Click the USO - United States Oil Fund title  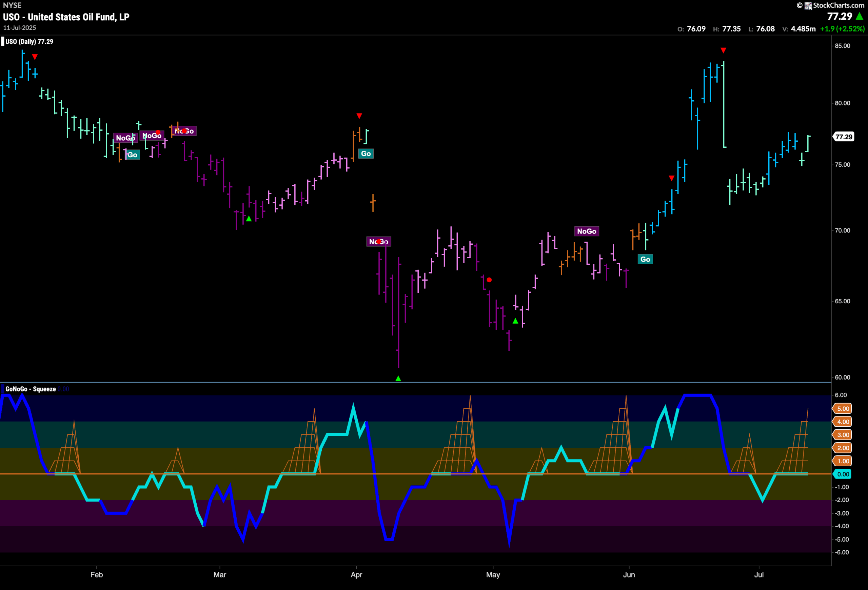66,17
